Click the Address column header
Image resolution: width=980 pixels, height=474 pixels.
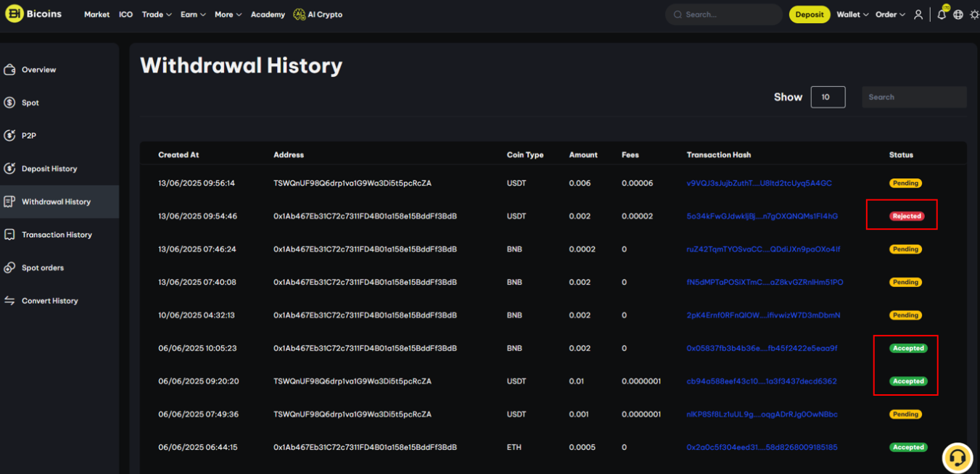pyautogui.click(x=289, y=155)
